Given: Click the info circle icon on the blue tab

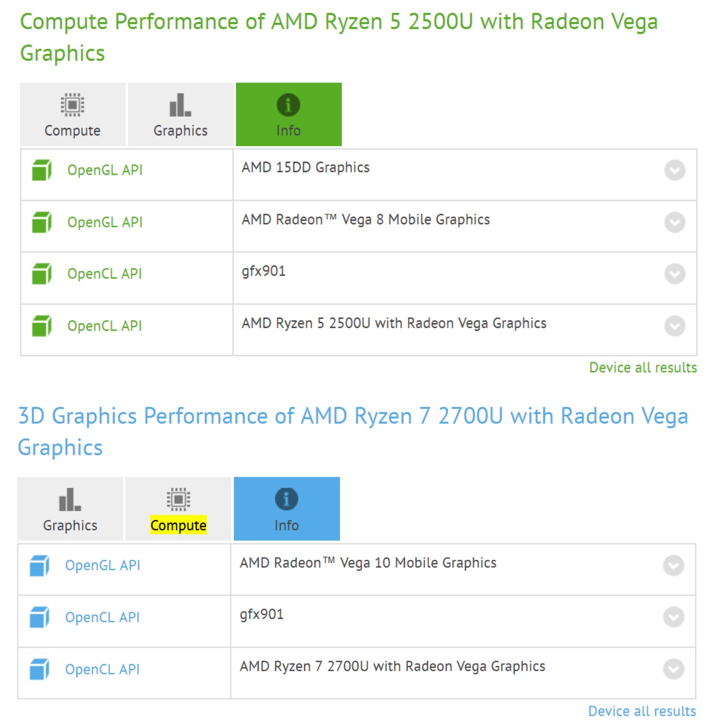Looking at the screenshot, I should (286, 499).
